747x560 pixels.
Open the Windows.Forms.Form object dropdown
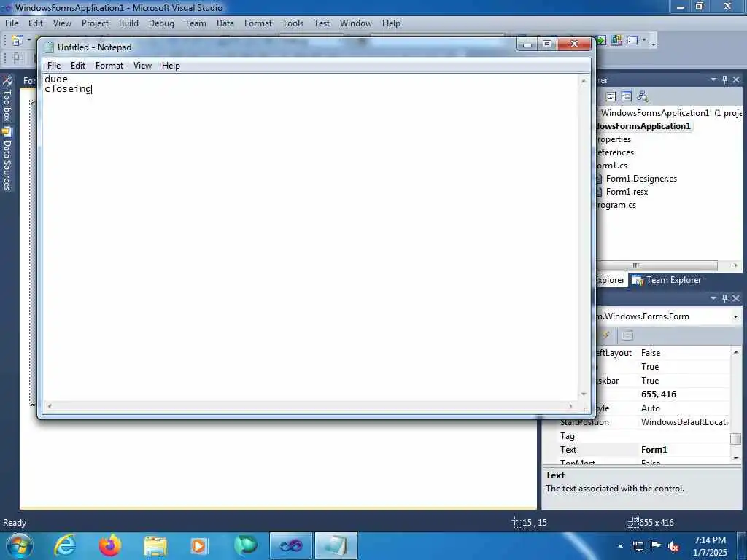[735, 316]
